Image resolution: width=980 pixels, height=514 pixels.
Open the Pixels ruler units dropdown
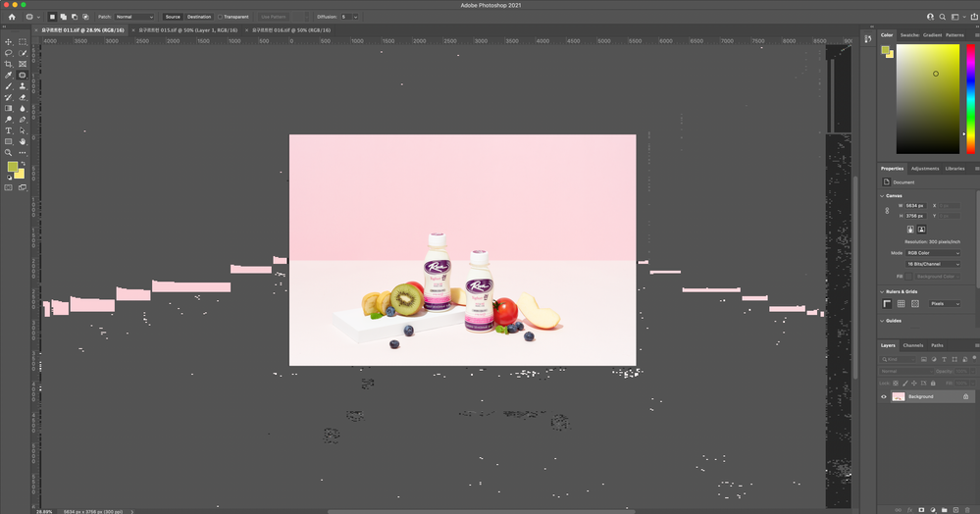pyautogui.click(x=945, y=304)
